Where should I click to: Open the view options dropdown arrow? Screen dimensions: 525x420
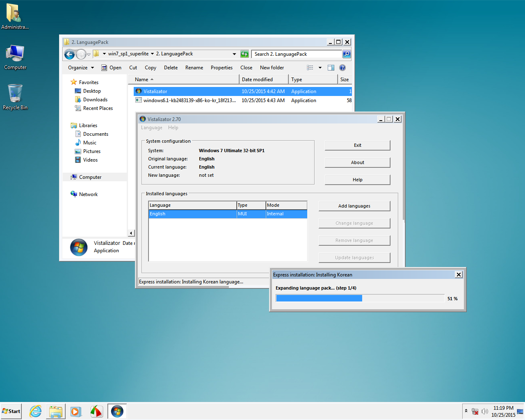pos(320,68)
